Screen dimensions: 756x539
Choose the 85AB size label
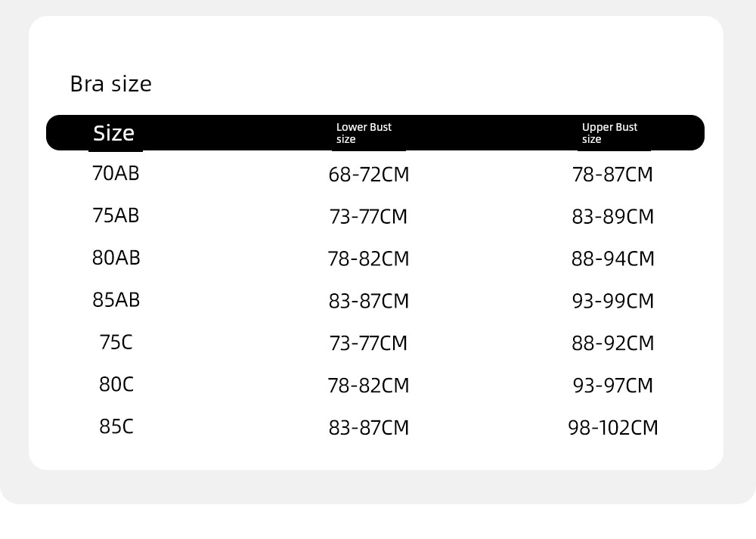(x=116, y=300)
